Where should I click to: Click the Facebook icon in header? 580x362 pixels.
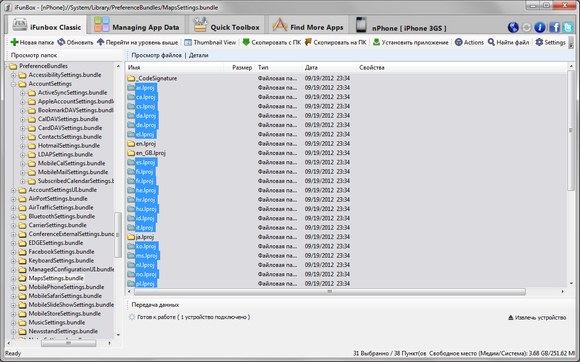(x=554, y=27)
